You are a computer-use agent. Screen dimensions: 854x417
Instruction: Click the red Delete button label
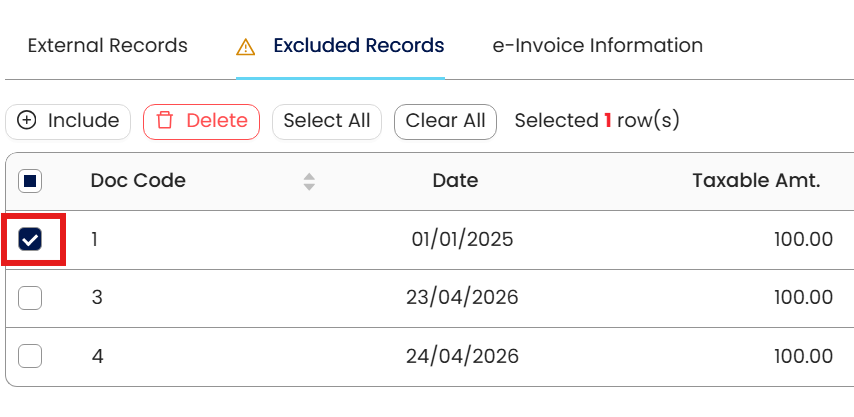tap(217, 121)
